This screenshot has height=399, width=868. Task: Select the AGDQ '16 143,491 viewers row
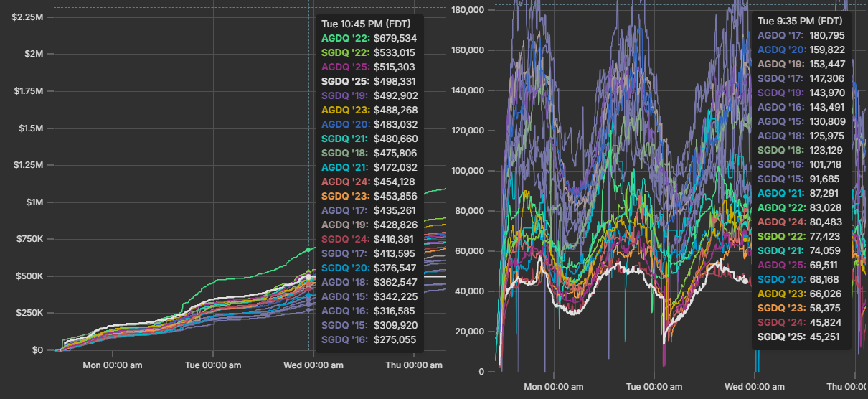click(x=801, y=107)
